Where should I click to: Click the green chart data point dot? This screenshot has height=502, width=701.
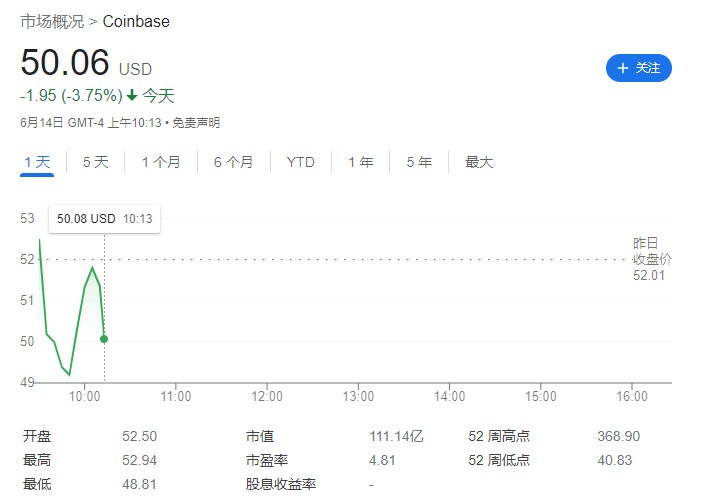click(x=104, y=339)
